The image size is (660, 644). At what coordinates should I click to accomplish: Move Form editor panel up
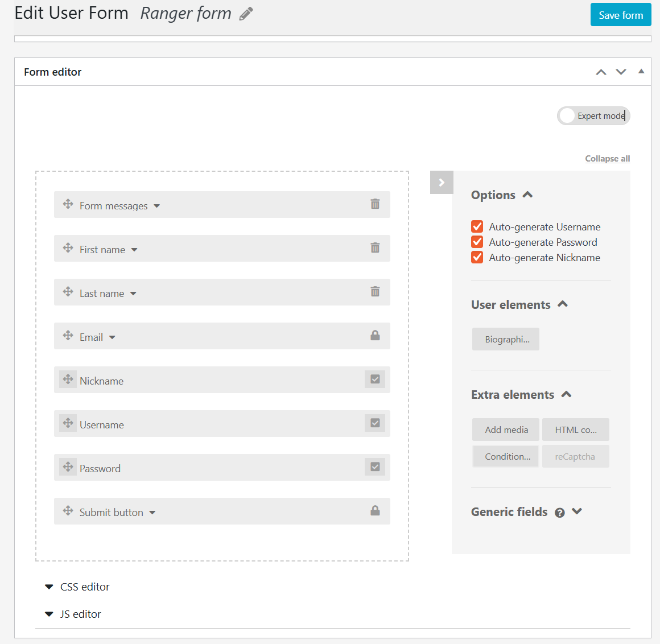[x=601, y=72]
